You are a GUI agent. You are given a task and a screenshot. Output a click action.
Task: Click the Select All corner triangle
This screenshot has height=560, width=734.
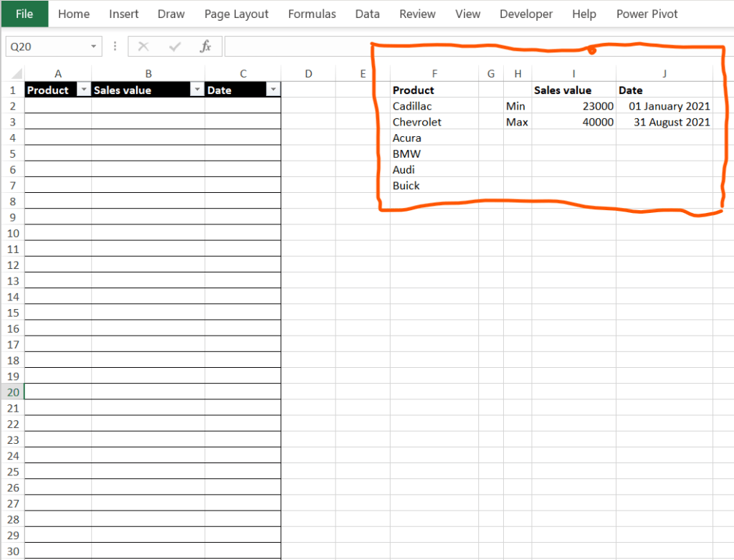16,74
